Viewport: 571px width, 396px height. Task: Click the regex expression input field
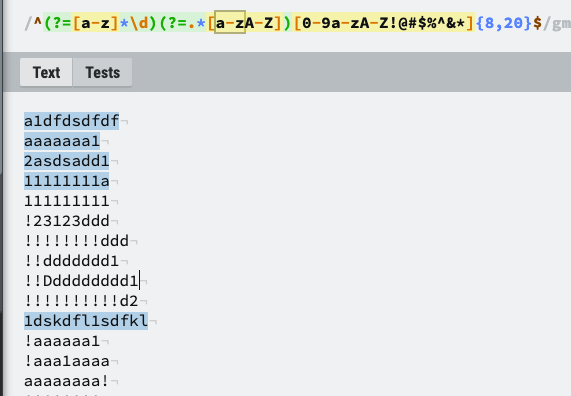(297, 23)
